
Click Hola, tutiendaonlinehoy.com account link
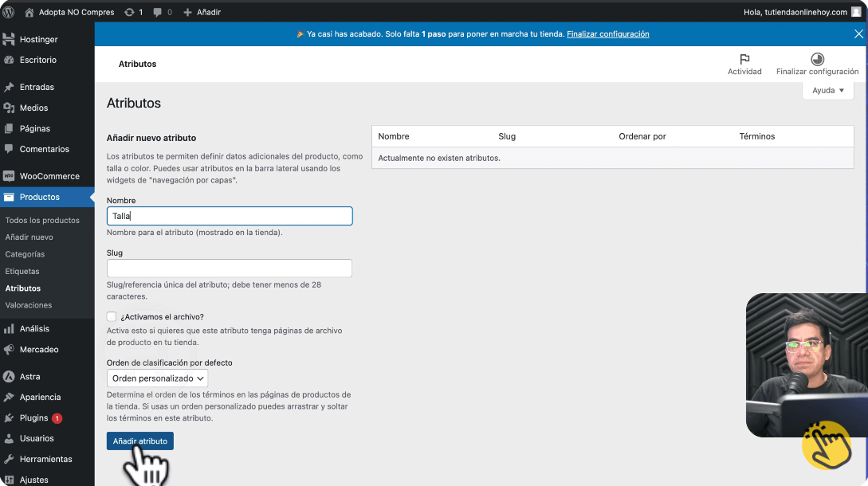pos(795,12)
